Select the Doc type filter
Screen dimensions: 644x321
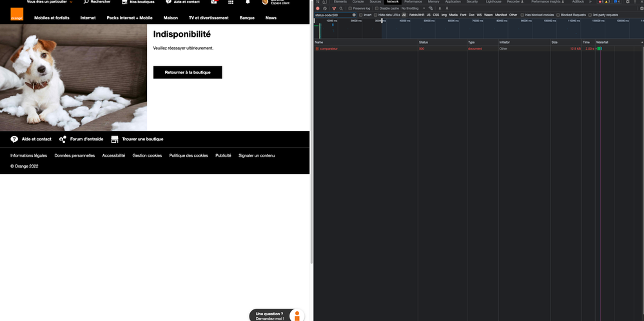(471, 15)
